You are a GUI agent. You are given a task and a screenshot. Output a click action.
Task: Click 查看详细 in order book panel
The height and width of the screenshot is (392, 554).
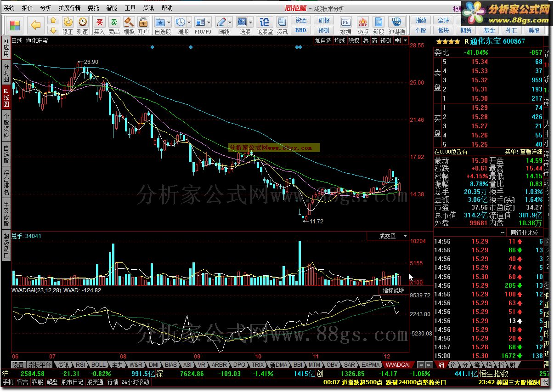pos(531,152)
